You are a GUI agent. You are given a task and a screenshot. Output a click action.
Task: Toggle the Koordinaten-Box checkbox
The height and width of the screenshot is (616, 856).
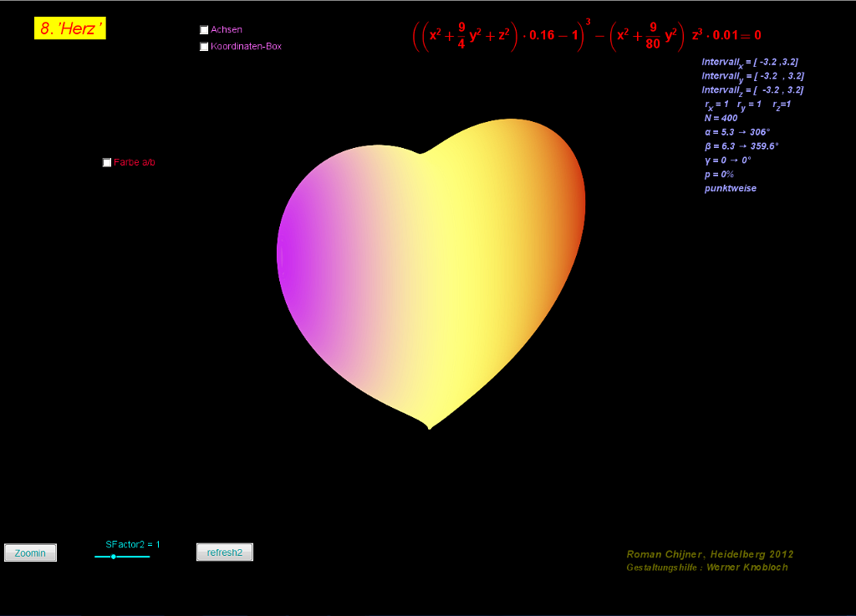204,47
